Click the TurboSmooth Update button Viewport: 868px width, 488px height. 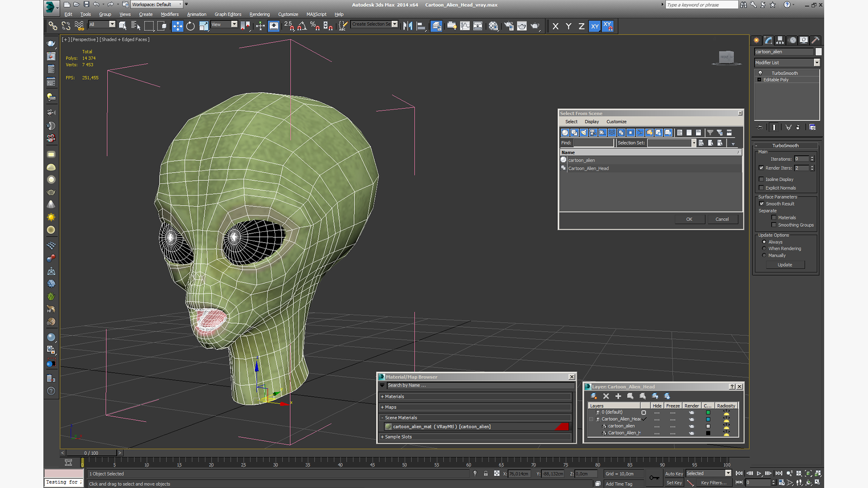pyautogui.click(x=785, y=265)
